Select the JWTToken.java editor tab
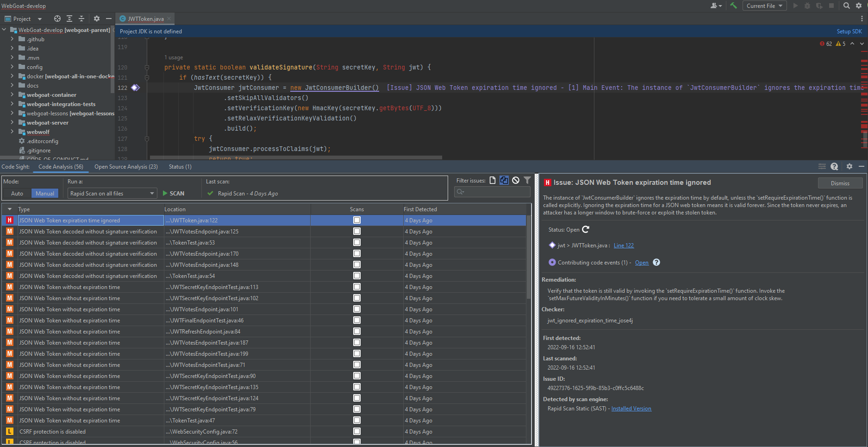 [145, 19]
